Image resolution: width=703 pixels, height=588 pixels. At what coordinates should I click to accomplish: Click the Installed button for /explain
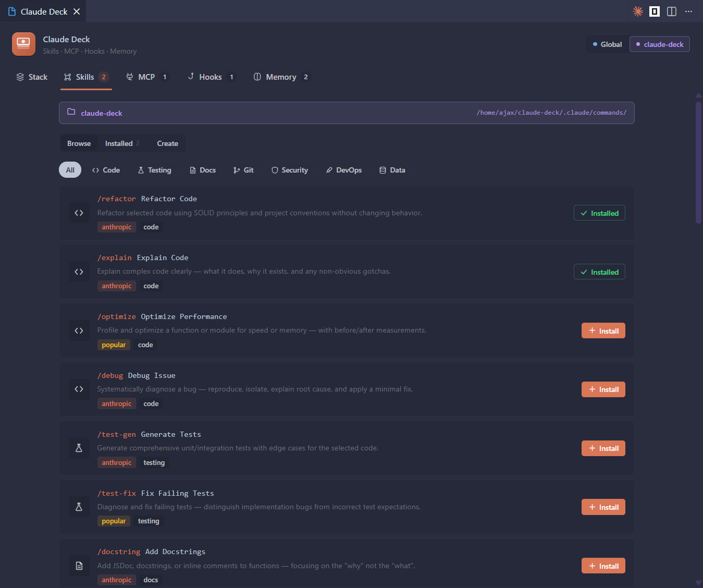(x=599, y=272)
